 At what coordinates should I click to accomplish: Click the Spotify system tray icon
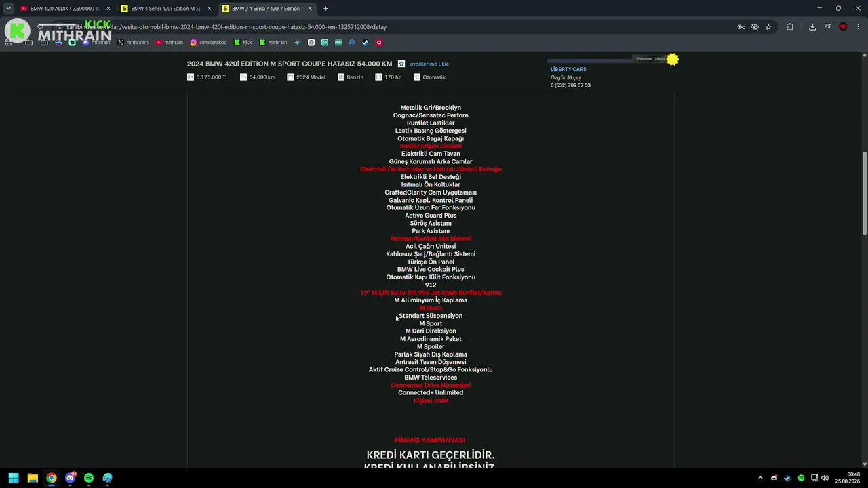[801, 478]
